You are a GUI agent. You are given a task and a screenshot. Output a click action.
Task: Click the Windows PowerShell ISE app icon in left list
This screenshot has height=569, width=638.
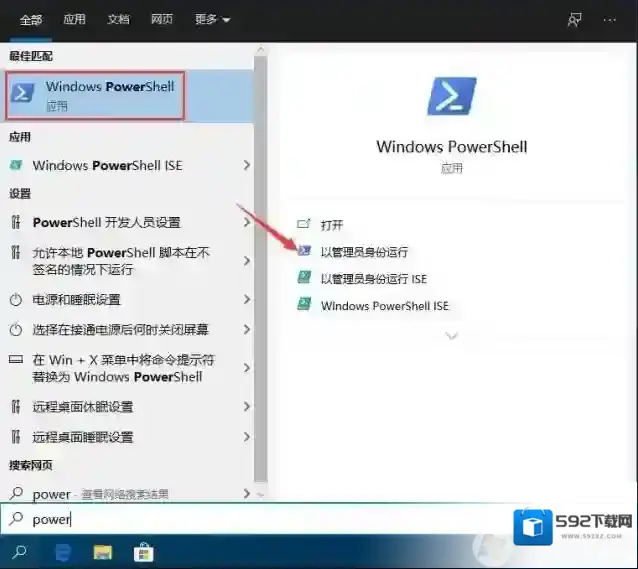coord(16,165)
